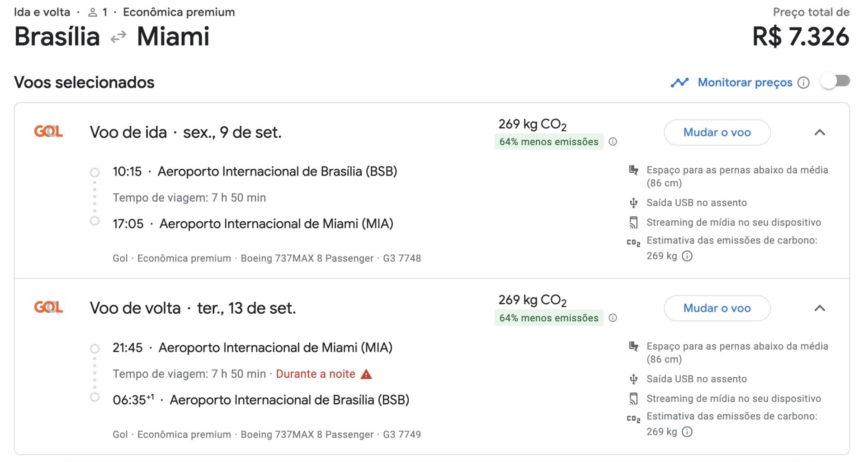Click the red overnight warning triangle
This screenshot has height=462, width=868.
[x=367, y=374]
